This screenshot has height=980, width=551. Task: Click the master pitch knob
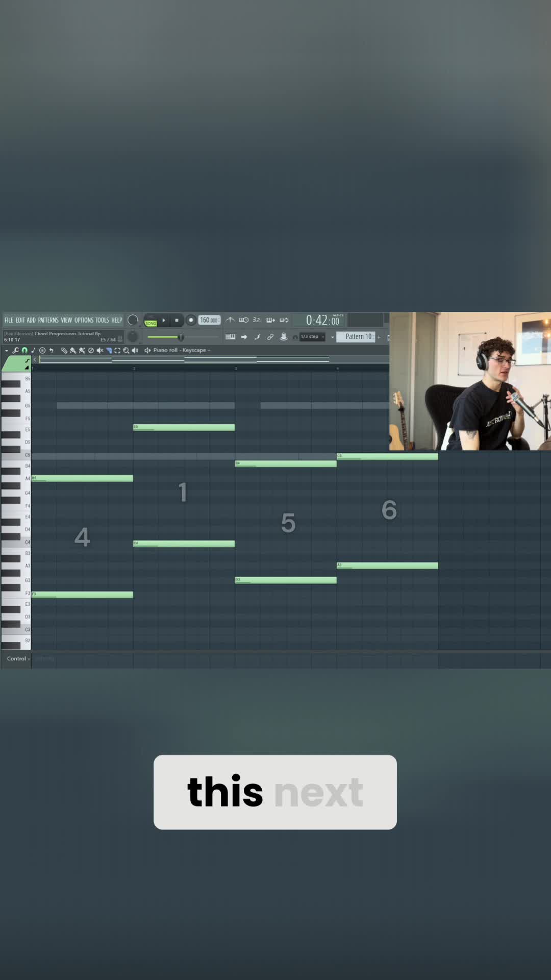coord(133,337)
